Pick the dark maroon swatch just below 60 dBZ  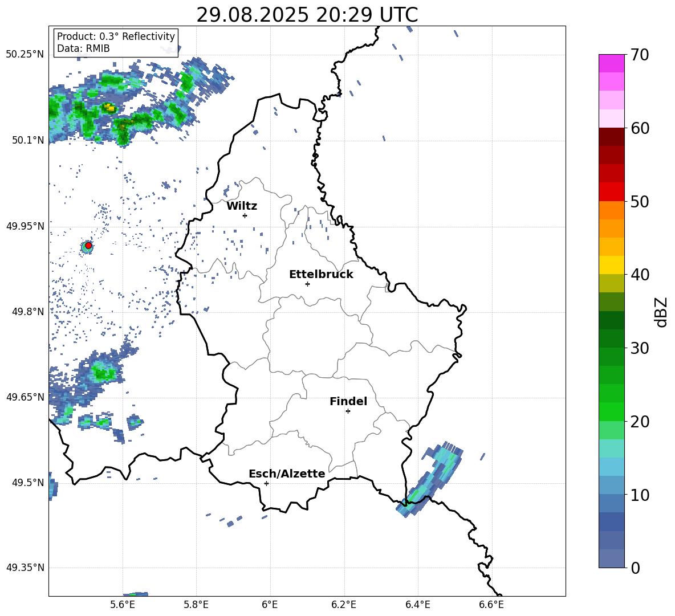click(611, 137)
